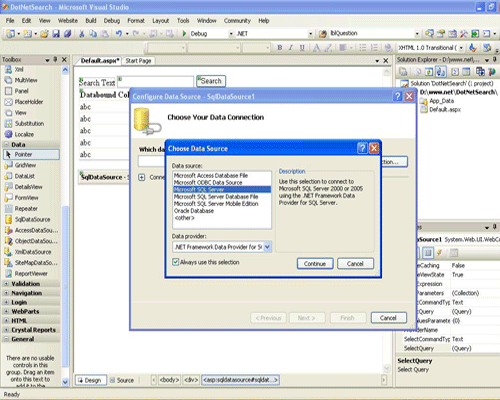This screenshot has height=400, width=500.
Task: Click help icon of Choose Data Source dialog
Action: click(x=362, y=148)
